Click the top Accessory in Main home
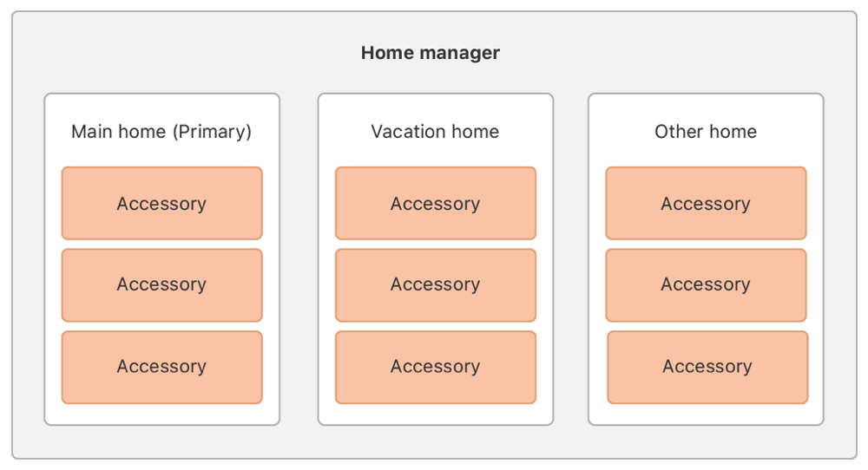Screen dimensions: 868x470 tap(161, 204)
